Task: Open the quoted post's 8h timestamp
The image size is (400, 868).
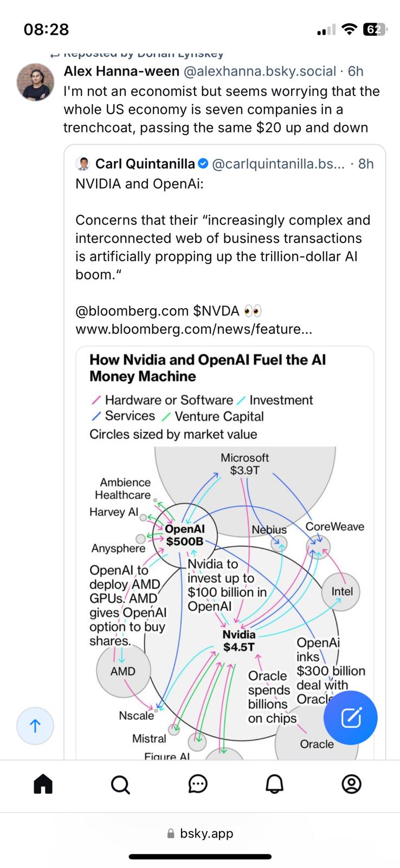Action: 366,164
